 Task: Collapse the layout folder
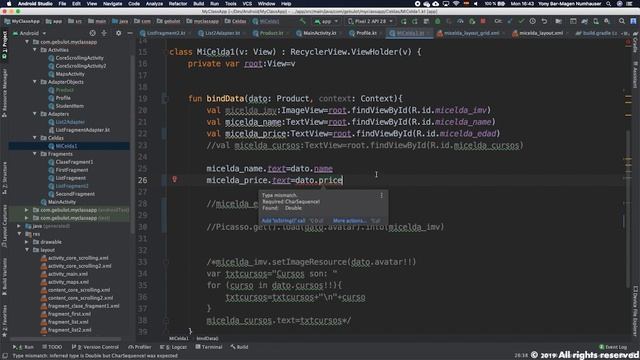[x=27, y=250]
